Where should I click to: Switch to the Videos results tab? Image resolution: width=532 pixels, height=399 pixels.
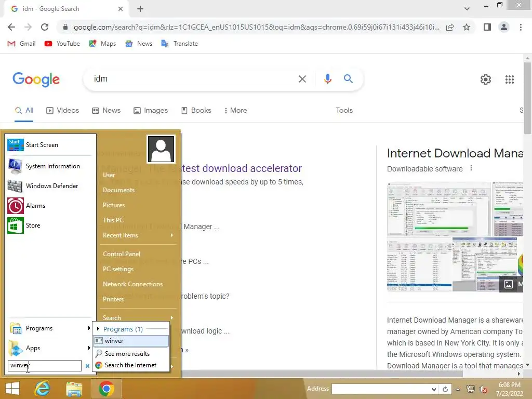point(62,111)
